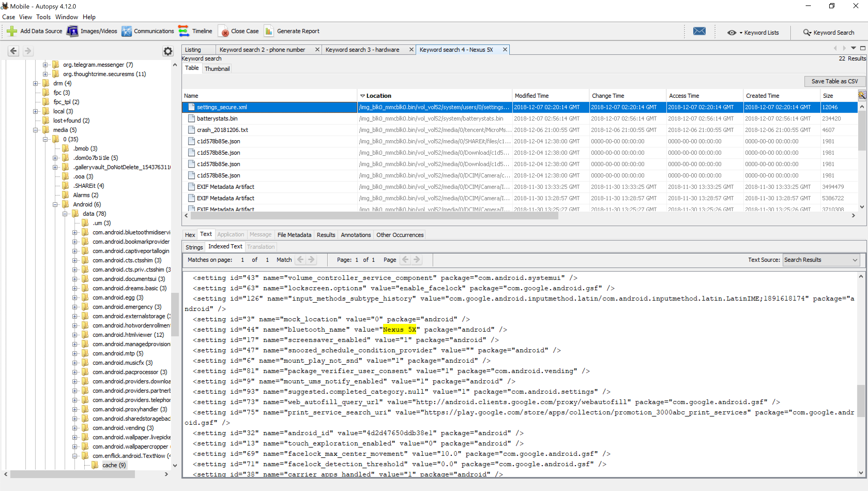The image size is (868, 491).
Task: Sort by the Modified Time column header
Action: [551, 96]
